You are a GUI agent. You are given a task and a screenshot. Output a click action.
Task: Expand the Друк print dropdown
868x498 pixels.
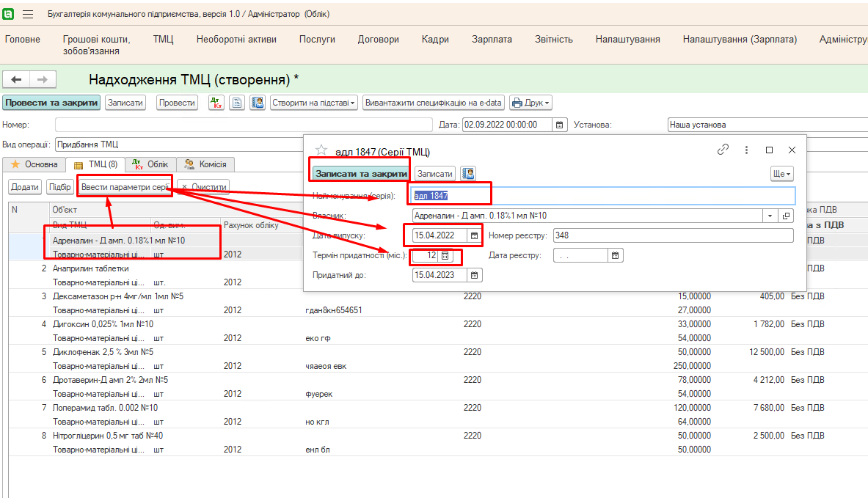[530, 103]
